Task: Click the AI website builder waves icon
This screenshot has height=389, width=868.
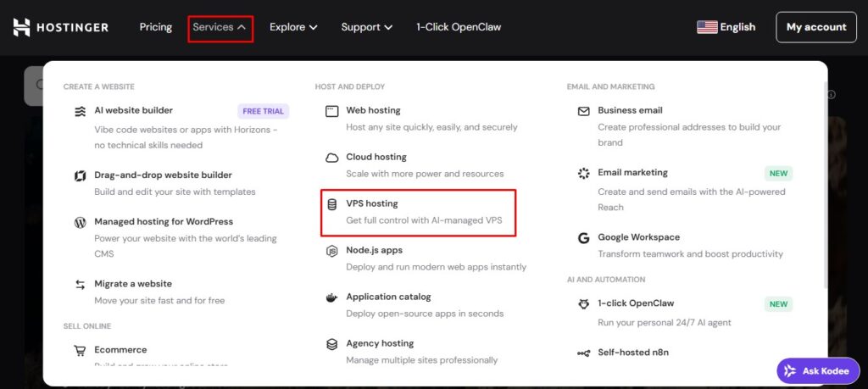Action: [x=81, y=112]
